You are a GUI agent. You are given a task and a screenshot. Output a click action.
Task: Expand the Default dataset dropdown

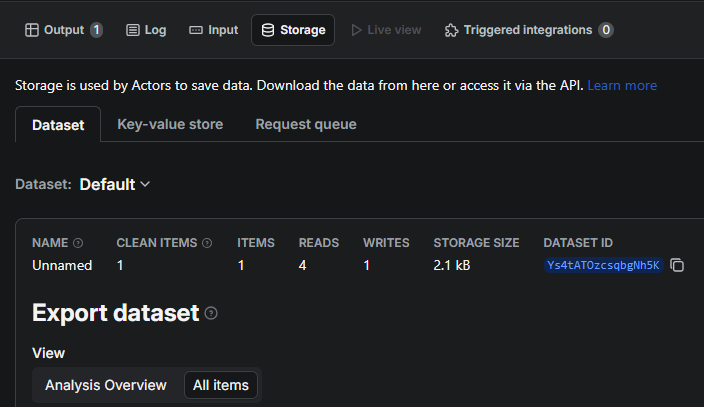pyautogui.click(x=114, y=184)
